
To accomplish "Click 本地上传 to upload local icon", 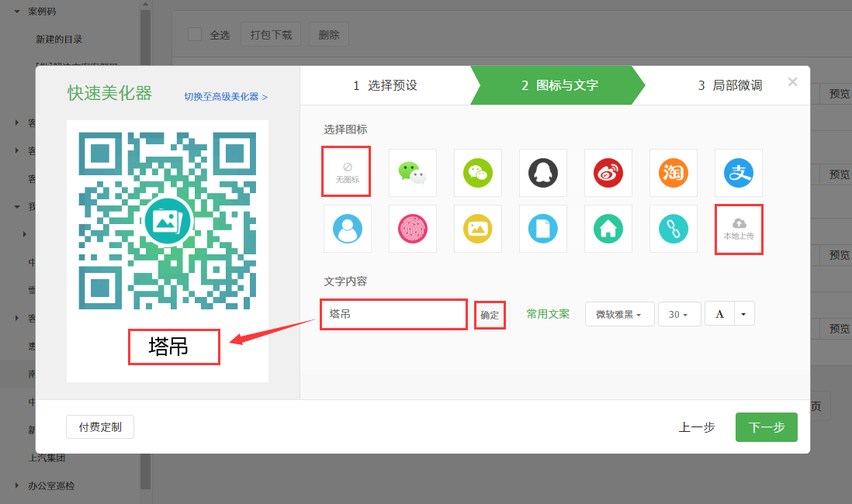I will point(739,229).
